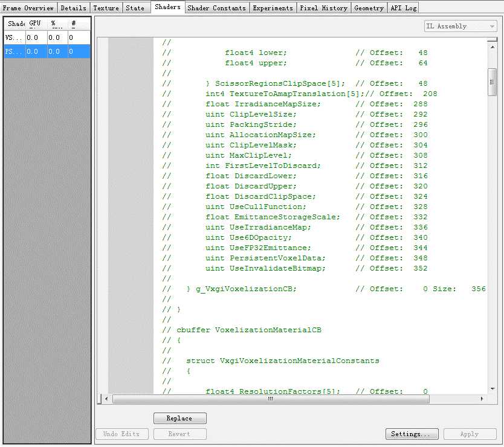
Task: Open the API Log tab
Action: click(404, 8)
